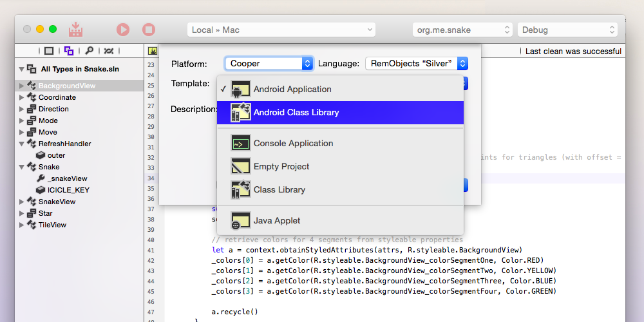Open the Local » Mac target dropdown

coord(281,30)
